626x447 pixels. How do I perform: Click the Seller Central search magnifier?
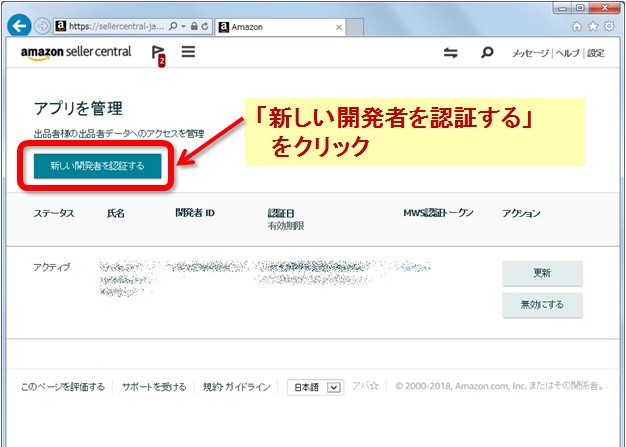click(487, 53)
